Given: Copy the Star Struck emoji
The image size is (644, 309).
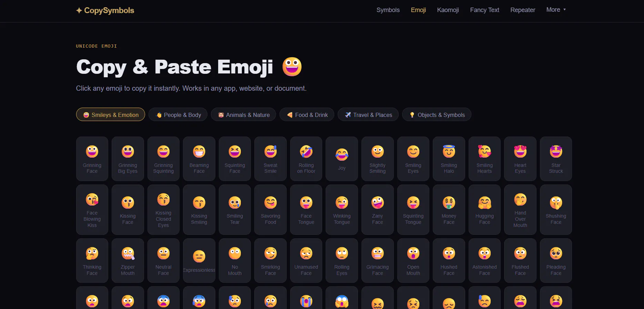Looking at the screenshot, I should click(x=556, y=159).
